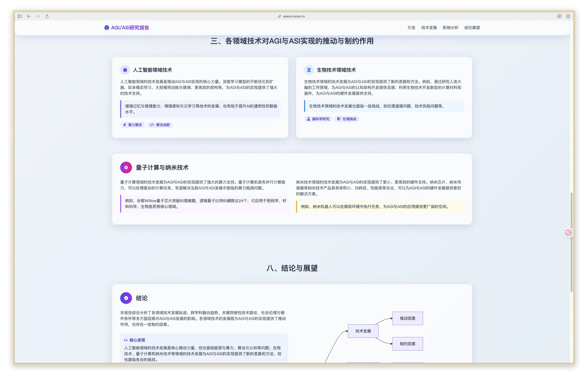
Task: Click the pink 中/A translate floating button
Action: point(568,232)
